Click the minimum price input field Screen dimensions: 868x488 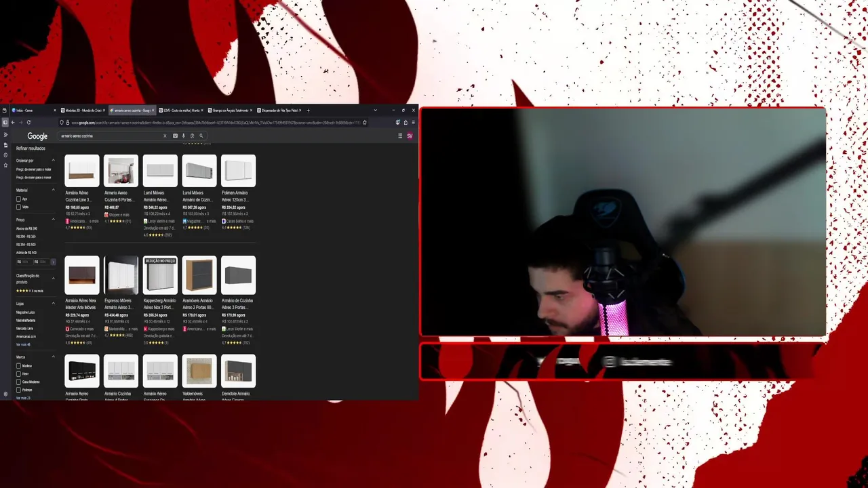(24, 262)
